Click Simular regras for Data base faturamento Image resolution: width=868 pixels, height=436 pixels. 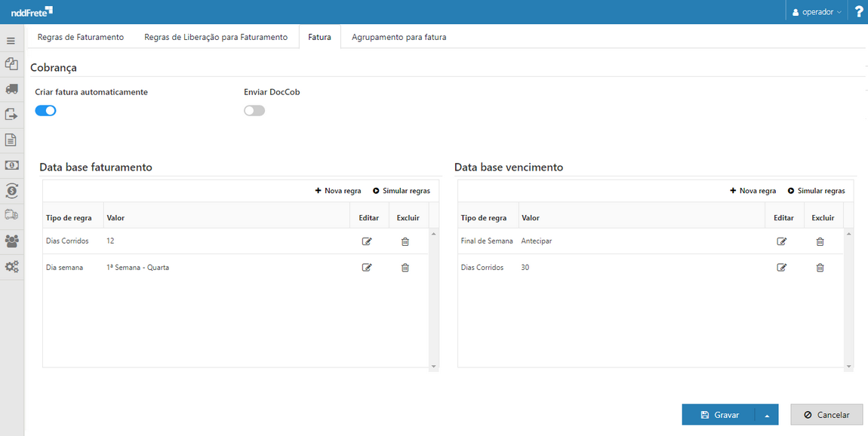coord(402,191)
